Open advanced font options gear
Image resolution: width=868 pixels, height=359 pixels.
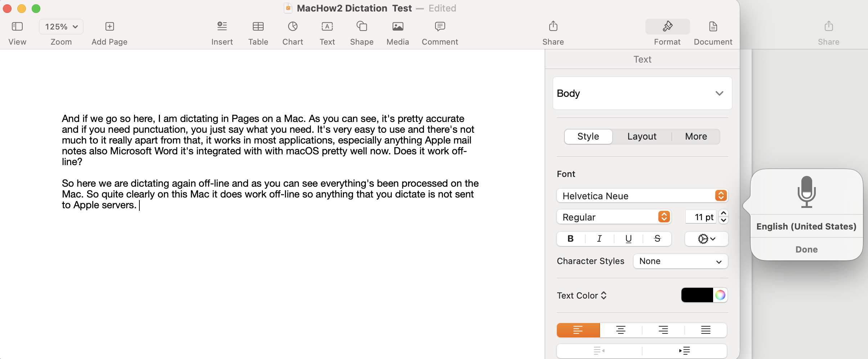[706, 239]
